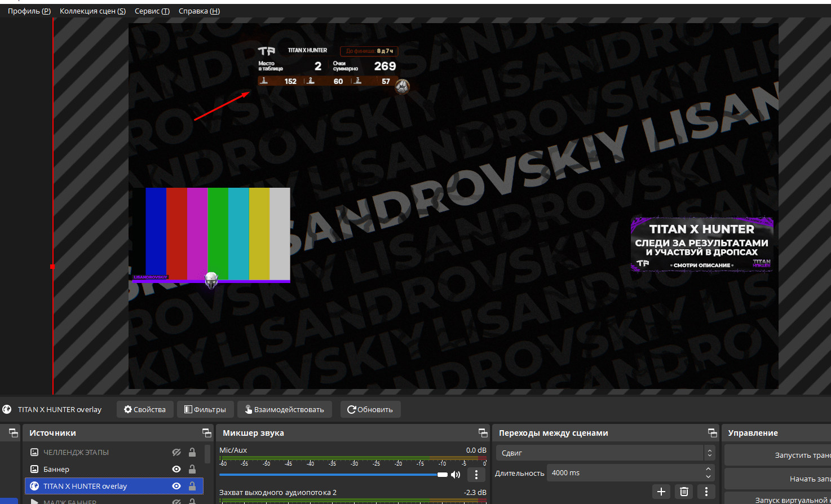Open the Справка menu
Screen dimensions: 831x504
199,11
